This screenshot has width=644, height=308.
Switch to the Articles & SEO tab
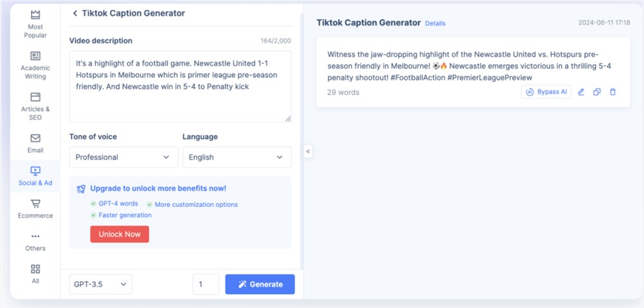point(35,106)
